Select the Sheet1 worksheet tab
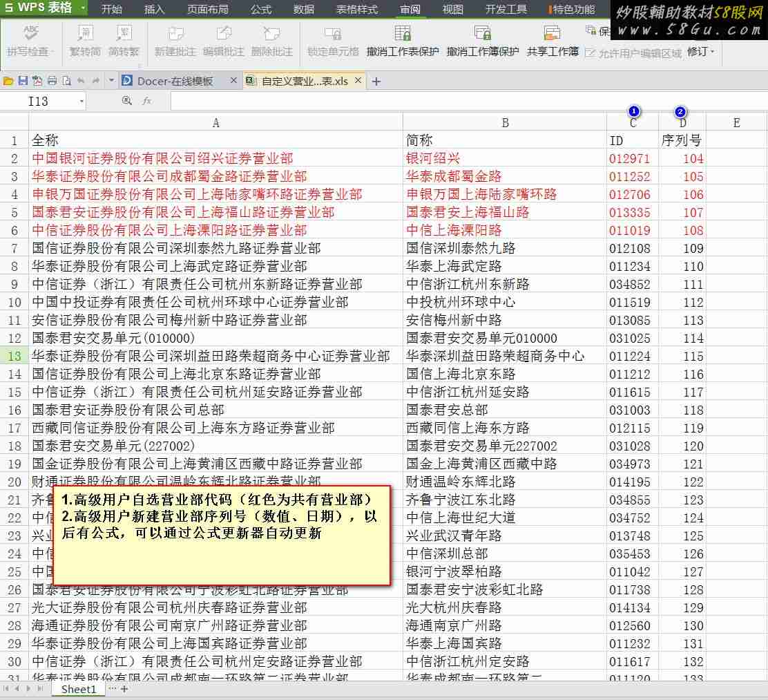Viewport: 768px width, 700px height. (78, 689)
